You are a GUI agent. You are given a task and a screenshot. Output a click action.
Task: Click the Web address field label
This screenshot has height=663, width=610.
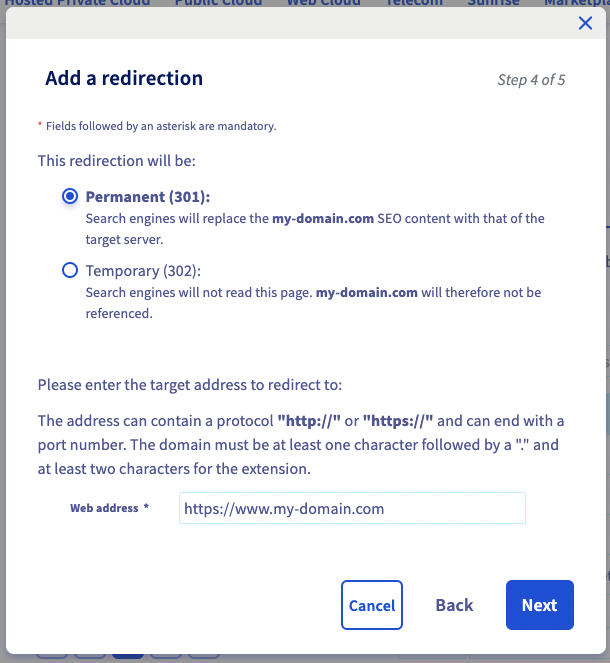tap(104, 508)
